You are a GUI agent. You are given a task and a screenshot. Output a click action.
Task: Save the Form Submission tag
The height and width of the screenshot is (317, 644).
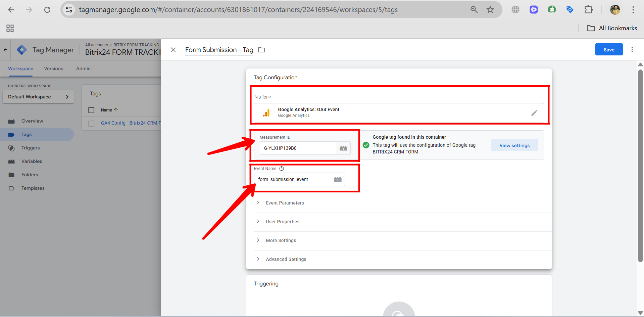pyautogui.click(x=609, y=49)
